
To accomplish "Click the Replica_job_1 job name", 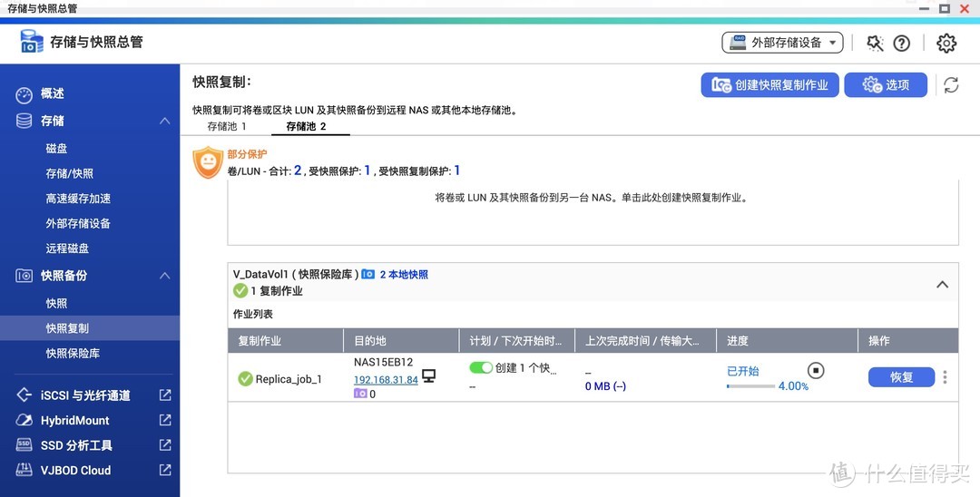I will tap(289, 379).
